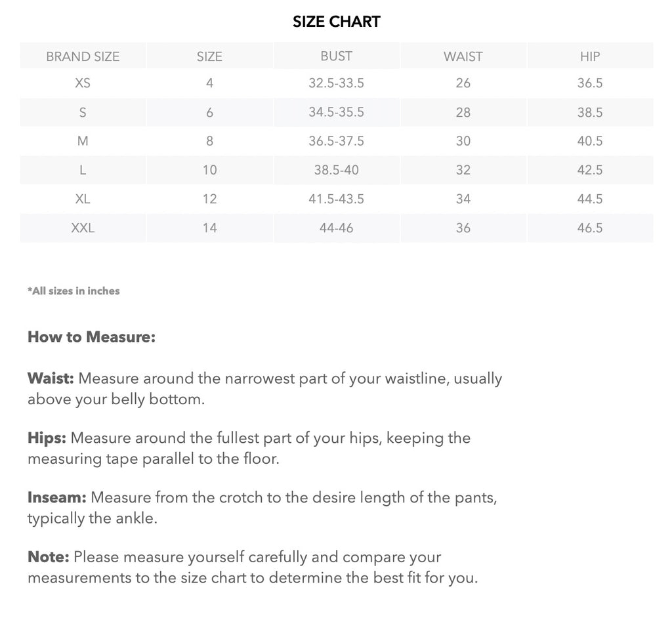
Task: Click hip value 40.5 in M row
Action: [x=590, y=141]
